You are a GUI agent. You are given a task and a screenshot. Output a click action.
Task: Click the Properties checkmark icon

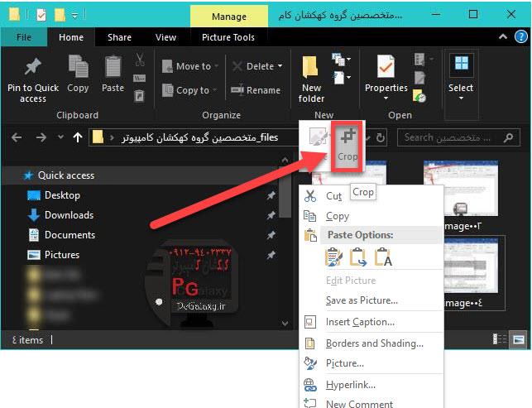click(x=386, y=66)
